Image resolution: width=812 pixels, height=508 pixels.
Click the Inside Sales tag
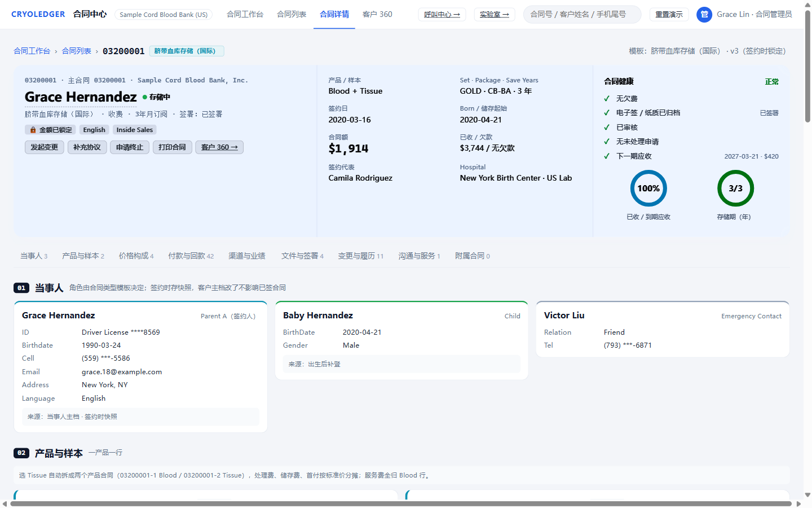[135, 130]
